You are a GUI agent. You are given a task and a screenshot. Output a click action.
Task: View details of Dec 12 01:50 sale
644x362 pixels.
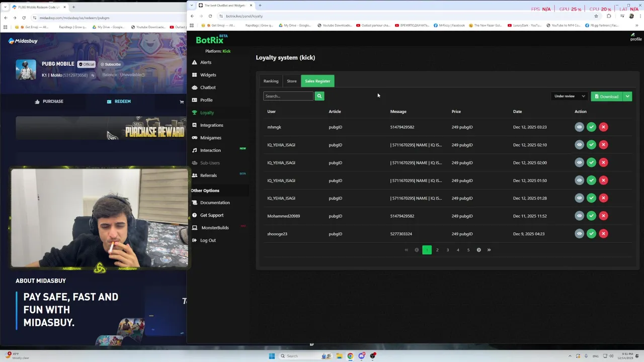click(x=579, y=180)
